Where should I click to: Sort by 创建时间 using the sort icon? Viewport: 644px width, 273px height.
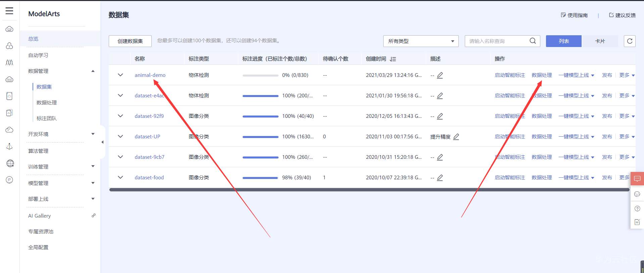[x=393, y=59]
